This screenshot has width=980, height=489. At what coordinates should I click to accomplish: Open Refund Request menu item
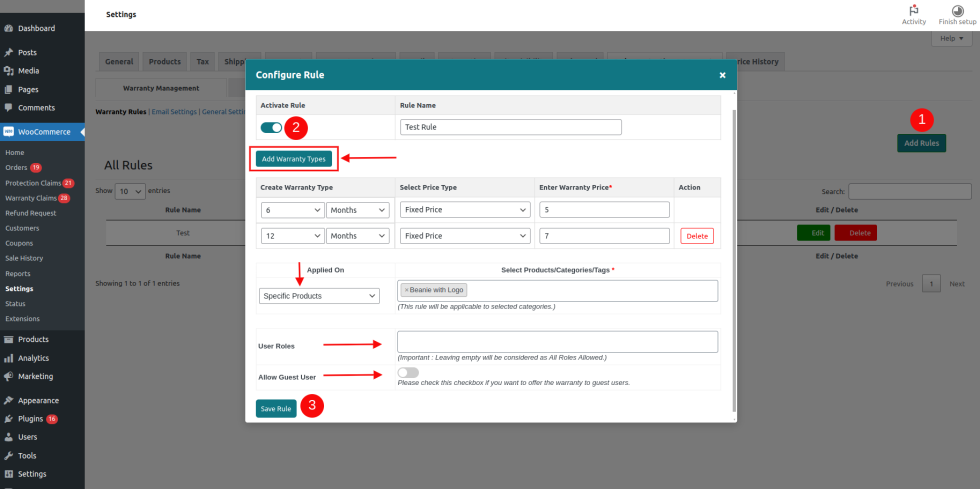pos(31,213)
